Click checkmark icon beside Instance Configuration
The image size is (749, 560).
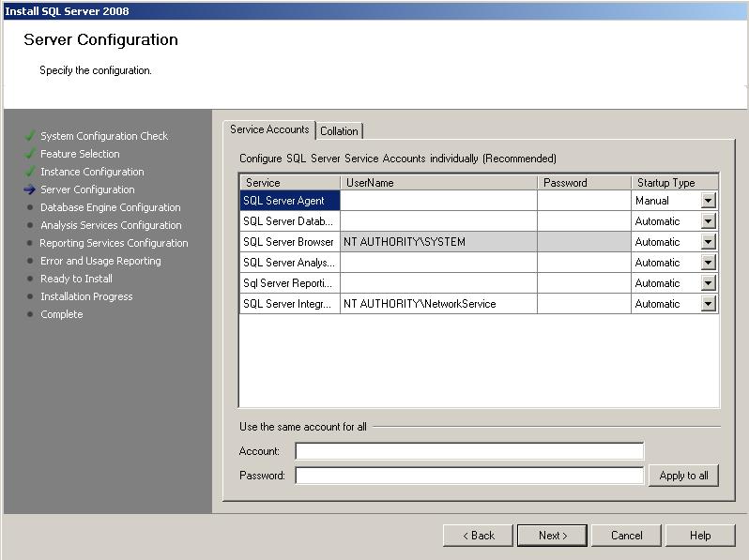(30, 171)
